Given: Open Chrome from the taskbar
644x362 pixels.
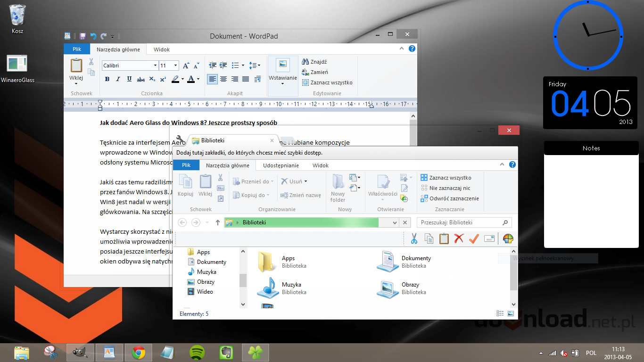Looking at the screenshot, I should click(138, 352).
